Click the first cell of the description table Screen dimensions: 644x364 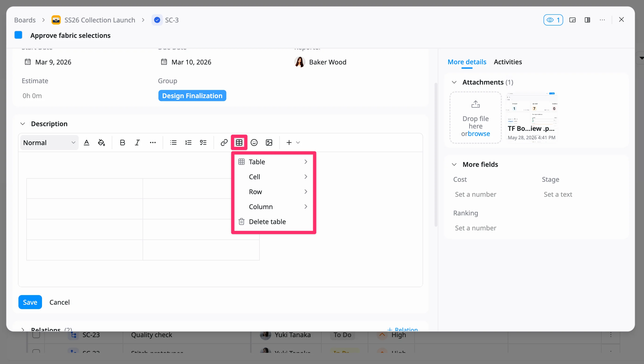84,189
